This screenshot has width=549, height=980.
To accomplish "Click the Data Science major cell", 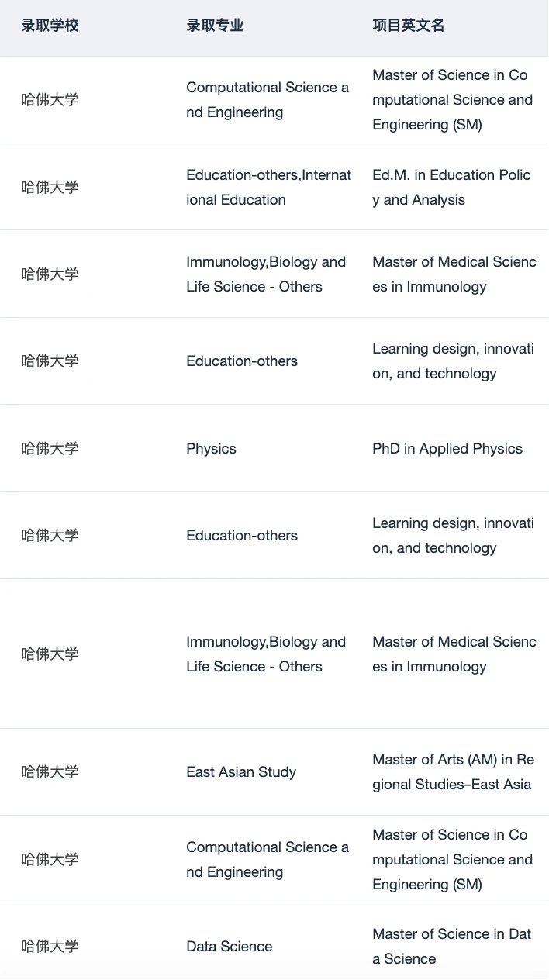I will pyautogui.click(x=230, y=946).
